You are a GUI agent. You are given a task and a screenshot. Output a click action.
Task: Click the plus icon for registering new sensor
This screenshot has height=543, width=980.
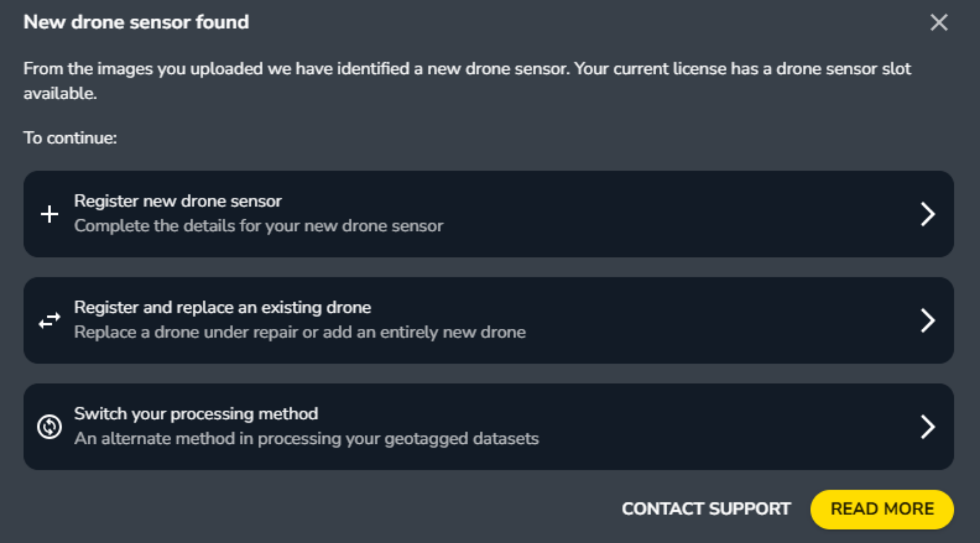(x=48, y=213)
